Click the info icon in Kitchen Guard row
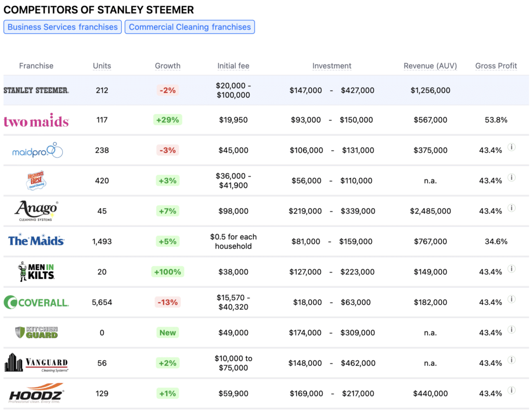The width and height of the screenshot is (532, 414). 512,329
